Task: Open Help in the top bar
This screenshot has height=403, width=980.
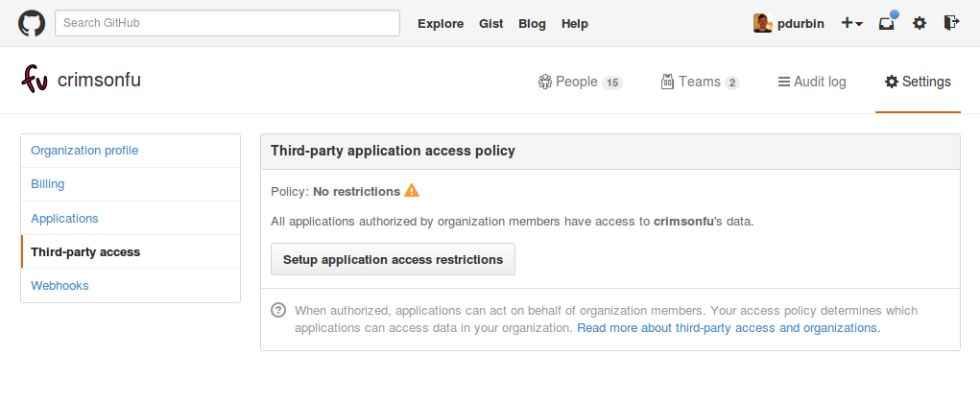Action: point(574,24)
